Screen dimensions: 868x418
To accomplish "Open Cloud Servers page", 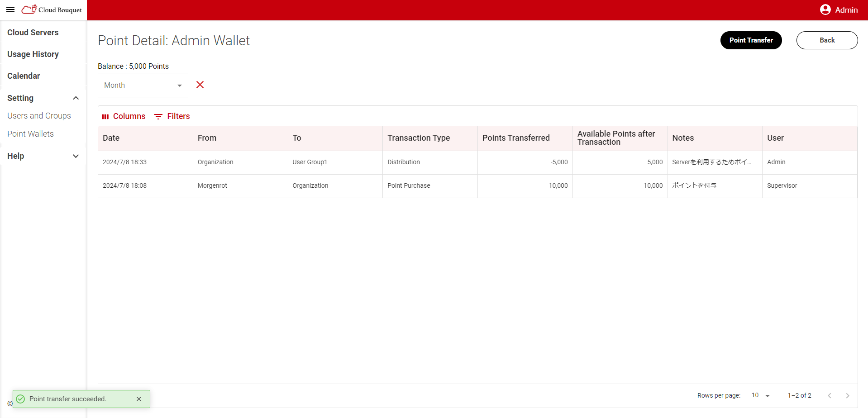I will tap(33, 33).
